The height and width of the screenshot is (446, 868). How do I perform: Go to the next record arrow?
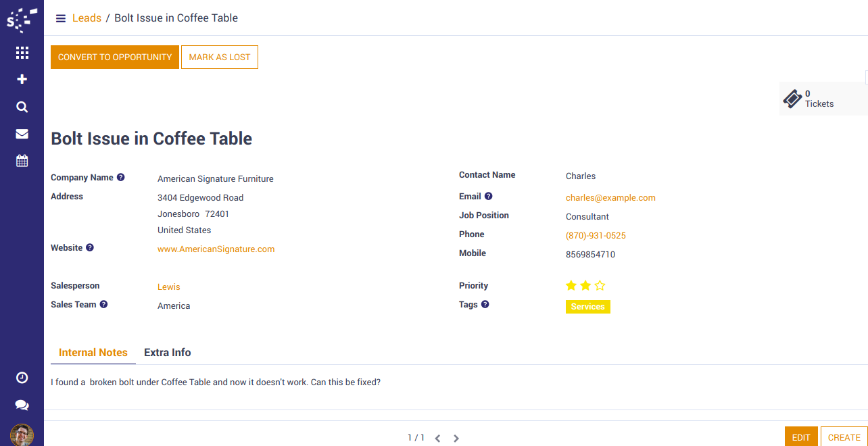(456, 439)
